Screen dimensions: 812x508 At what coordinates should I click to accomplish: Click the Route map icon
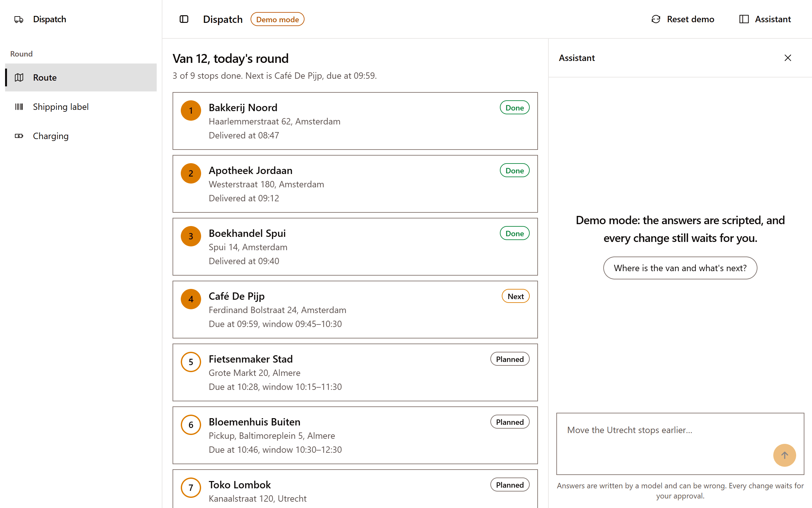coord(19,77)
